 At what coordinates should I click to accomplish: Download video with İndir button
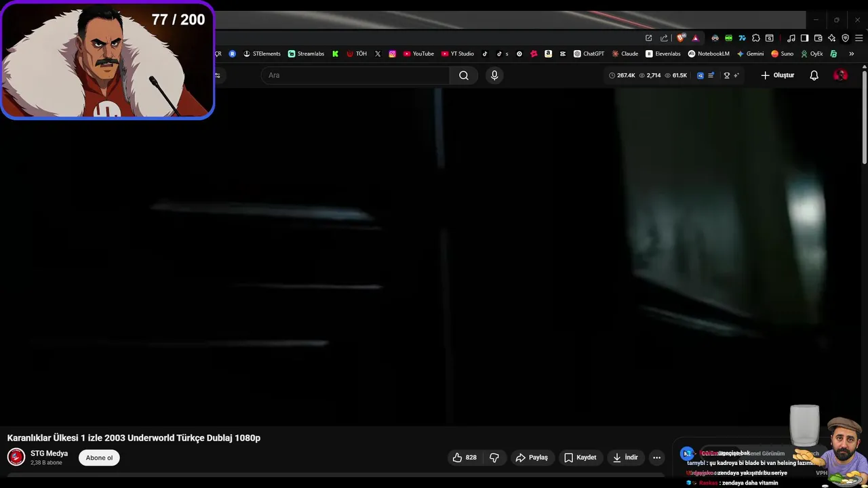coord(625,457)
